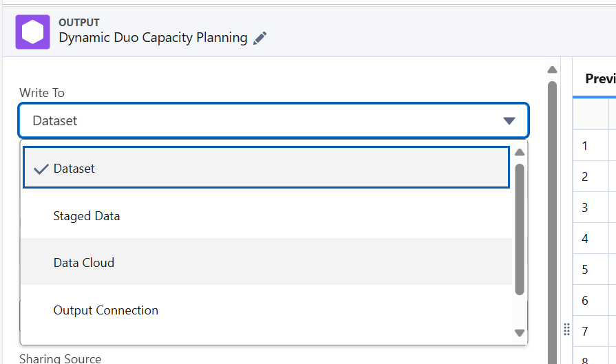616x364 pixels.
Task: Click the pencil icon to rename output
Action: (259, 39)
